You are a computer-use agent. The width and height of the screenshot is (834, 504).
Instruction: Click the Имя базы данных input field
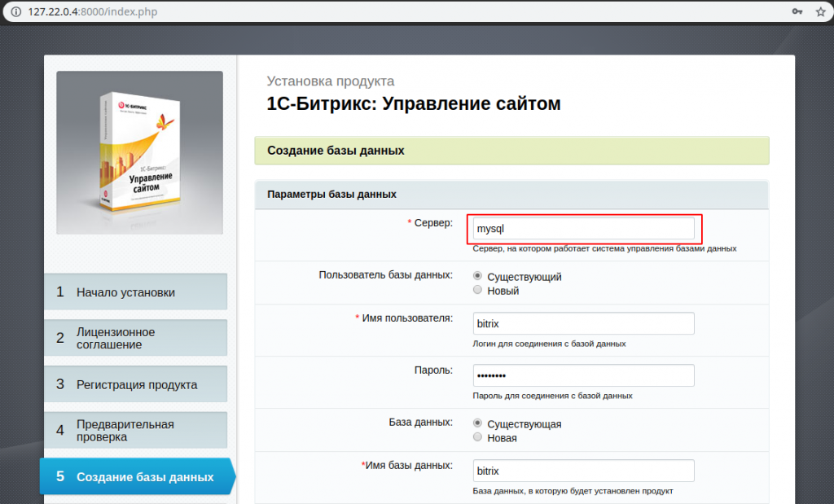[x=583, y=471]
